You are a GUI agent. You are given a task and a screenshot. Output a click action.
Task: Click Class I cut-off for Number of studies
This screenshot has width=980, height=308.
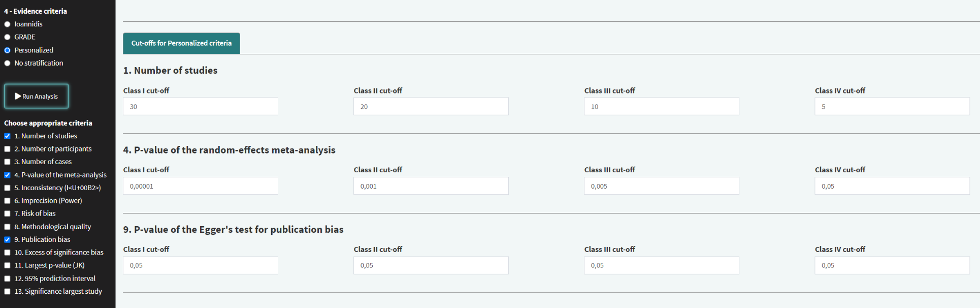click(x=200, y=107)
